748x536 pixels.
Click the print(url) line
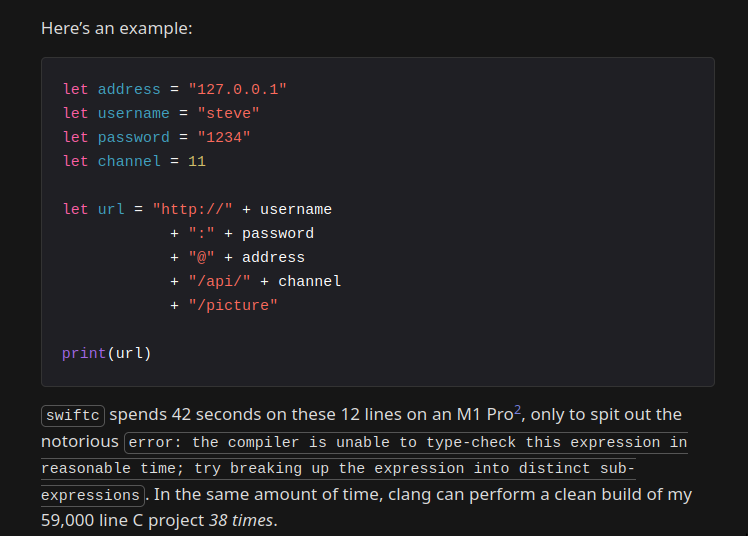coord(106,353)
